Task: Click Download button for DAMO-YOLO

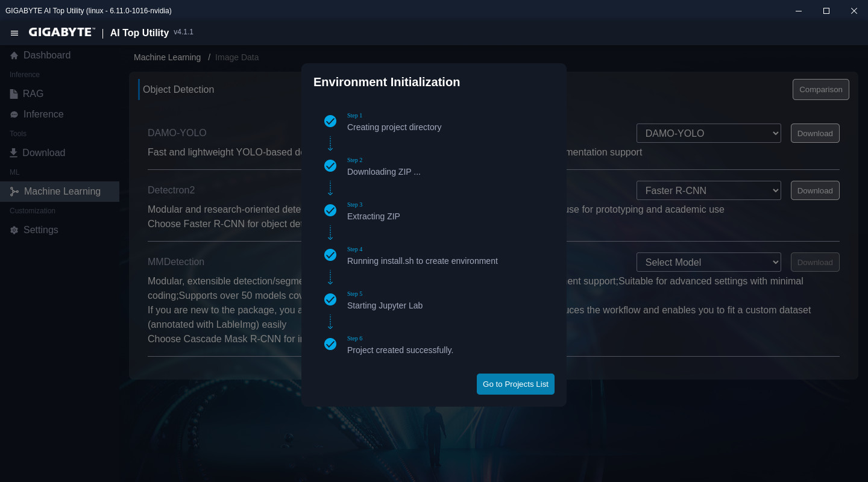Action: 814,133
